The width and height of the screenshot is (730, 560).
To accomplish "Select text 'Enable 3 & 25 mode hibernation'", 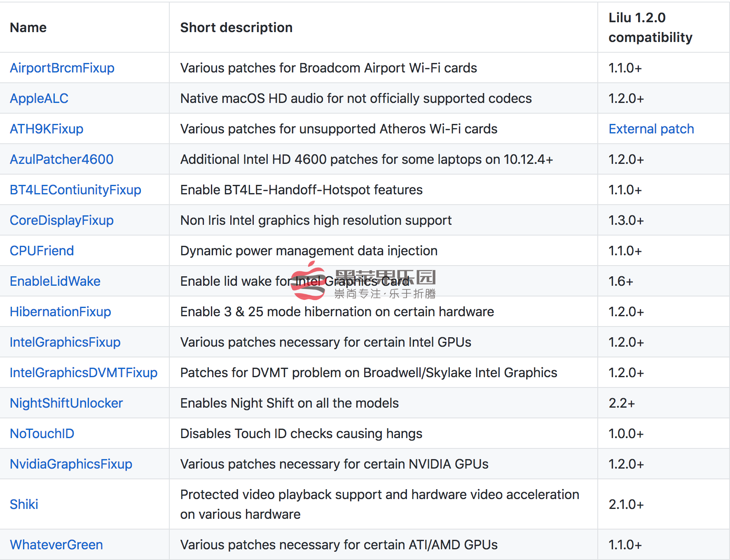I will pos(276,312).
